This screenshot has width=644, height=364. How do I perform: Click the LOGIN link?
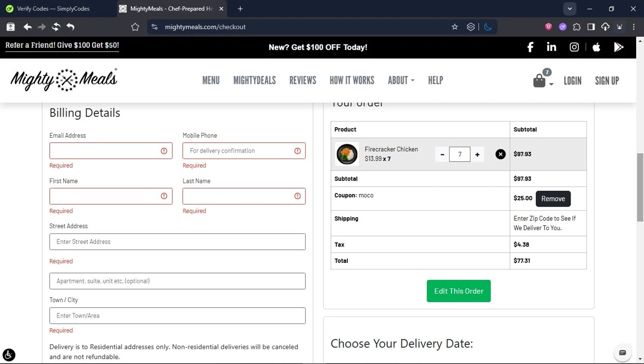click(573, 81)
